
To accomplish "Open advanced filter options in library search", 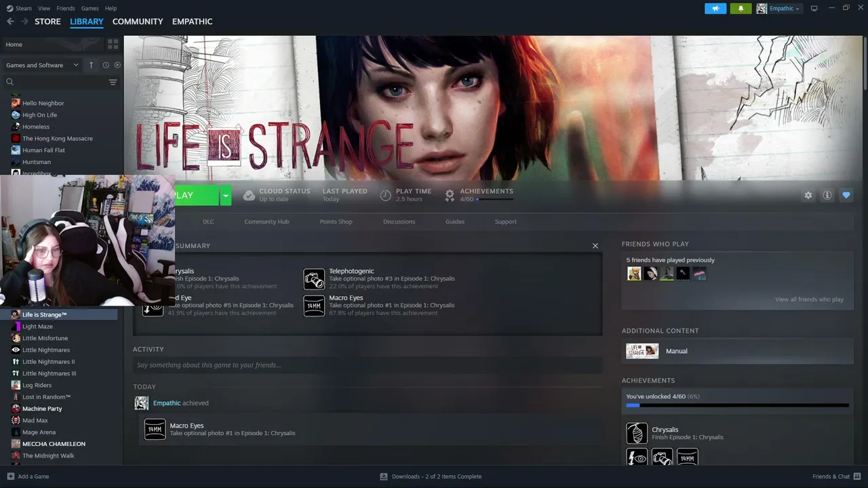I will coord(113,82).
